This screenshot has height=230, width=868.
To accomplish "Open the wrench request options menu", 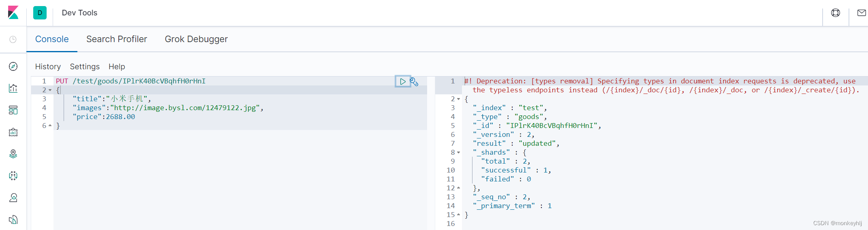I will tap(414, 82).
